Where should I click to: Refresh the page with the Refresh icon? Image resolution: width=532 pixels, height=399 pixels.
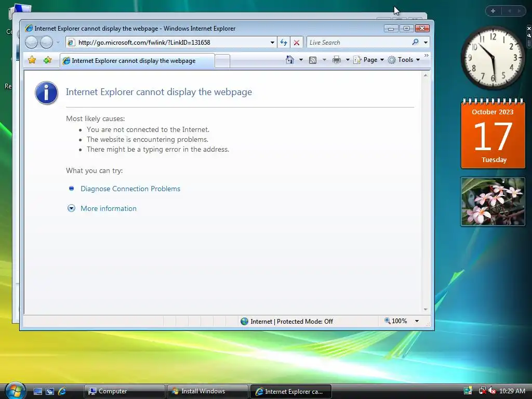(284, 43)
